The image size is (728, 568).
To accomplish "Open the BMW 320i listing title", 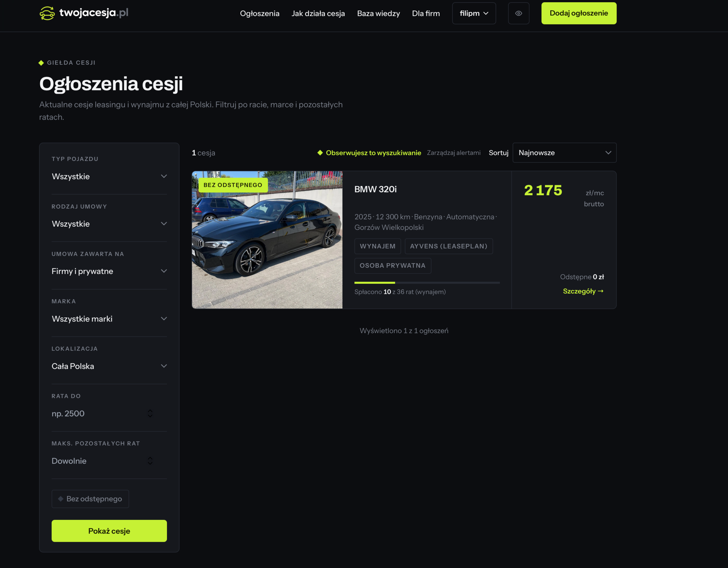I will (375, 189).
